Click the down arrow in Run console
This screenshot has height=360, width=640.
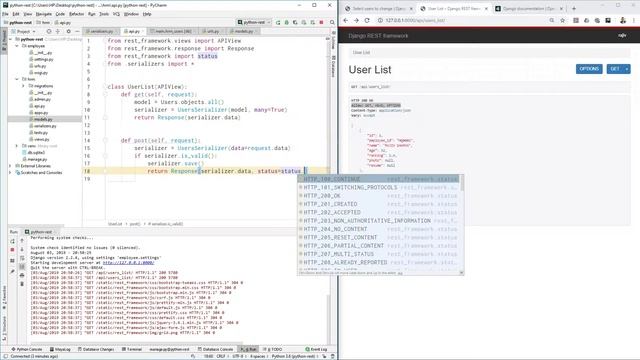pyautogui.click(x=22, y=249)
